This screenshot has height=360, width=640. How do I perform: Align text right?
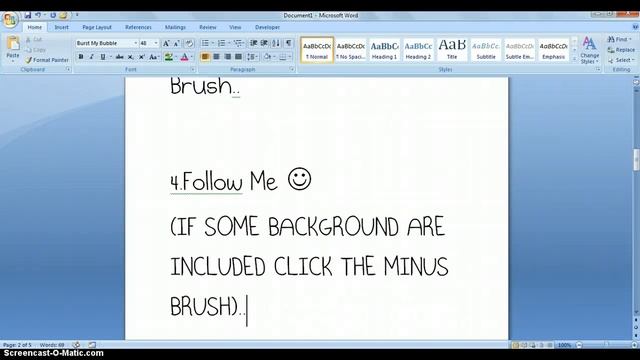pyautogui.click(x=227, y=57)
